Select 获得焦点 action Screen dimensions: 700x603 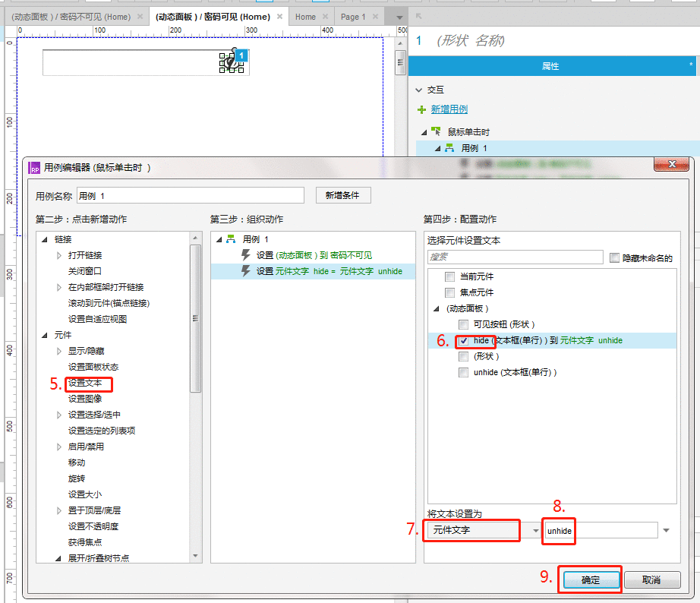tap(85, 543)
